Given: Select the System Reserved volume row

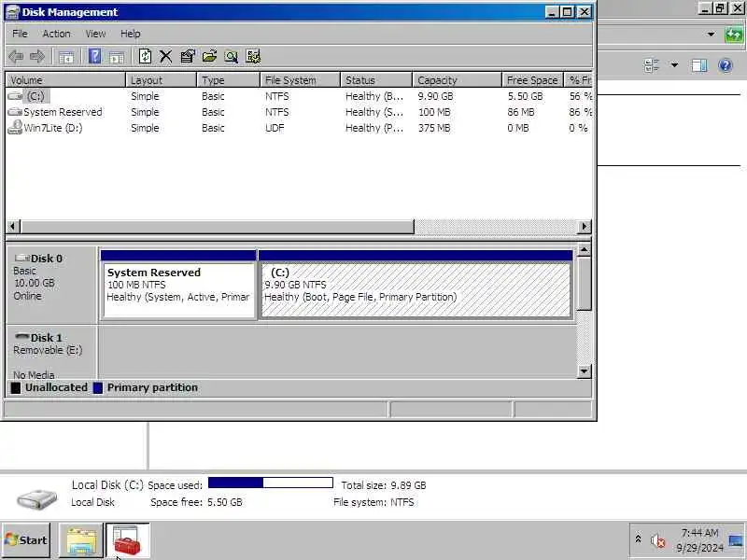Looking at the screenshot, I should click(299, 112).
